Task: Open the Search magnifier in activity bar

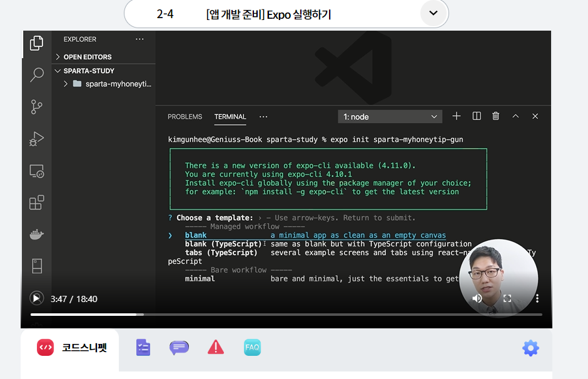Action: 36,74
